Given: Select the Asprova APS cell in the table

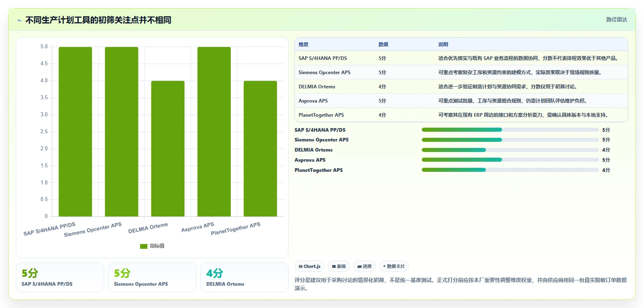Looking at the screenshot, I should 313,101.
